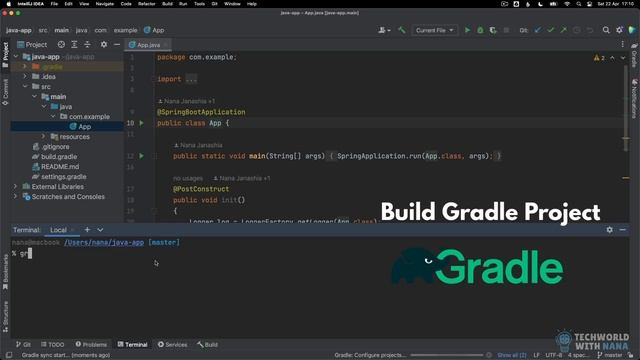
Task: Collapse the com.example package
Action: (53, 117)
